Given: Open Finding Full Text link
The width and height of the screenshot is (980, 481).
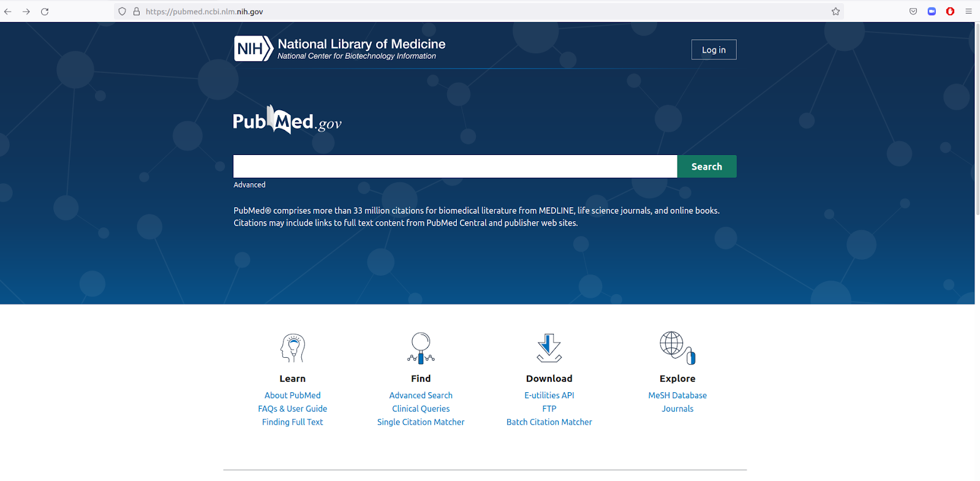Looking at the screenshot, I should 293,422.
